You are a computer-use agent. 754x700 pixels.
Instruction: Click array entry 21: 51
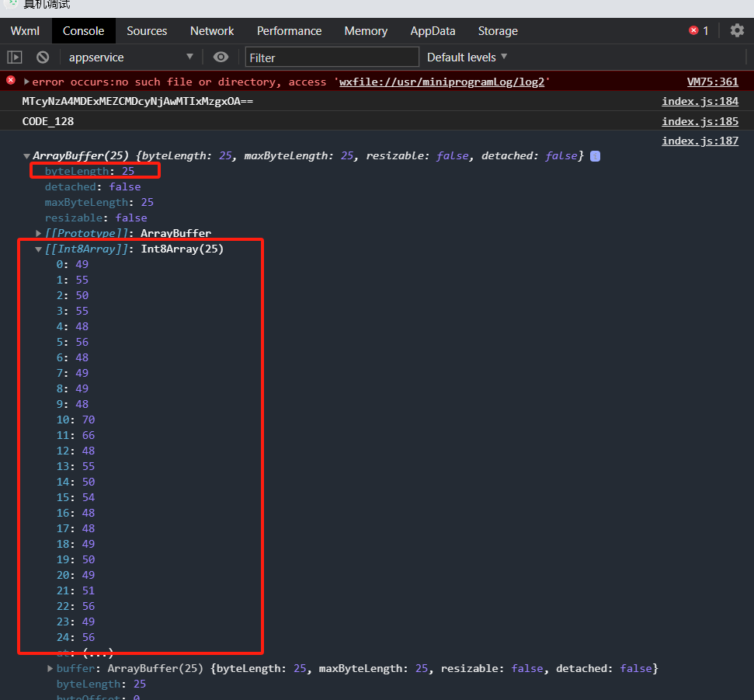75,590
